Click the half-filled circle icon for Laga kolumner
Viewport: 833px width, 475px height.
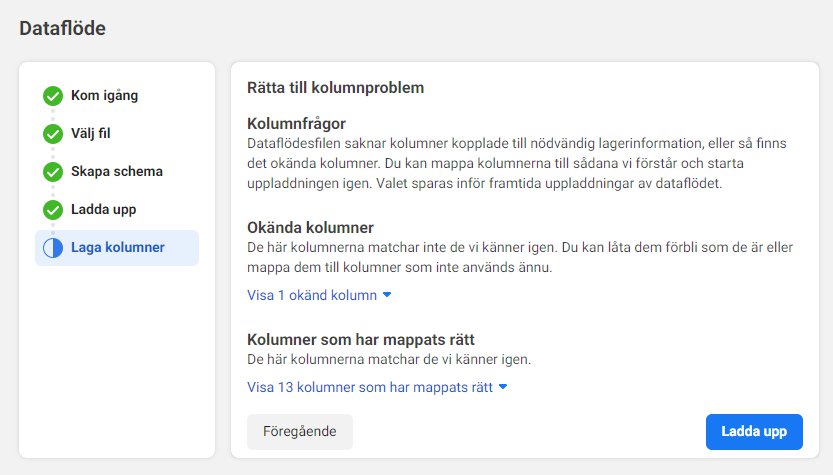(x=53, y=248)
